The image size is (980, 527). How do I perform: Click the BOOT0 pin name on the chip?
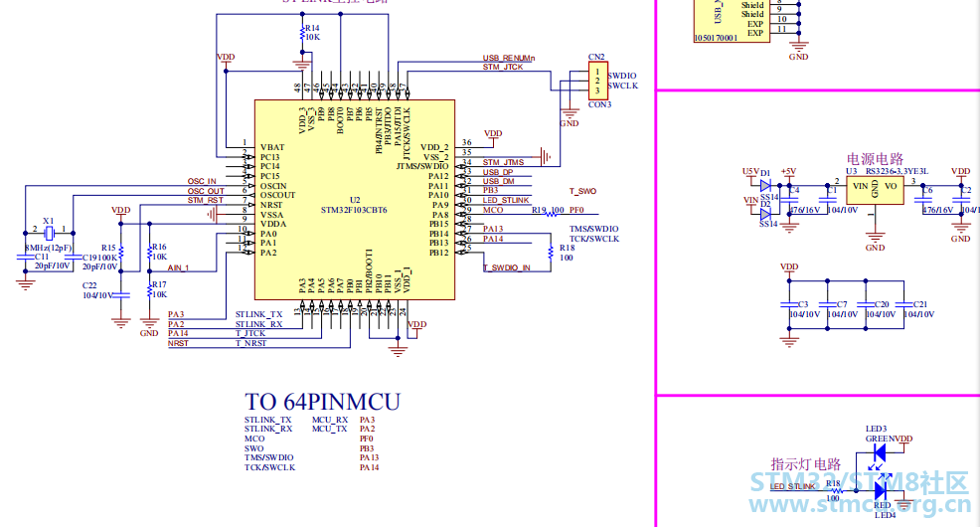pos(341,119)
